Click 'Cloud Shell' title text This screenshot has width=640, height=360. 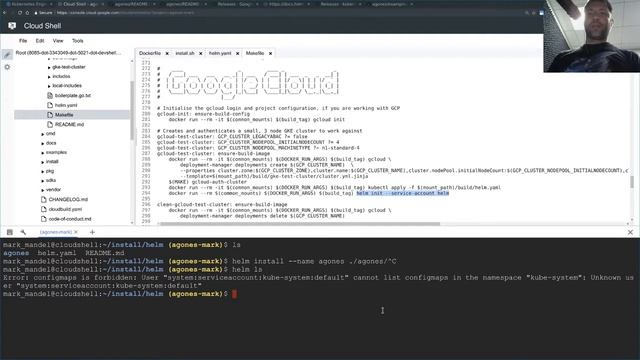(x=42, y=26)
